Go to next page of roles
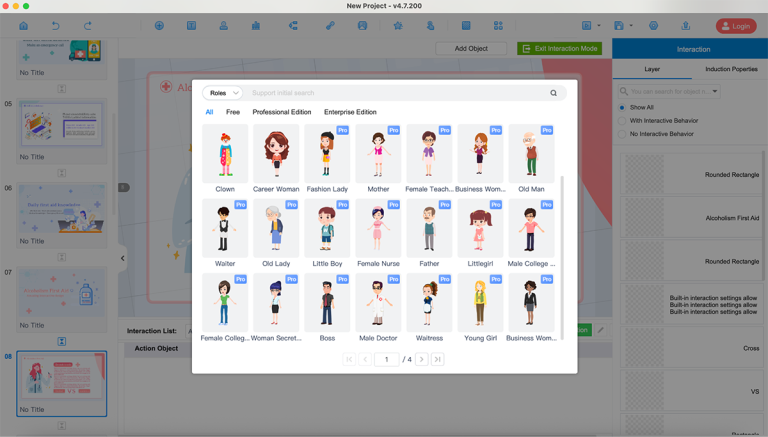The image size is (768, 437). (422, 360)
